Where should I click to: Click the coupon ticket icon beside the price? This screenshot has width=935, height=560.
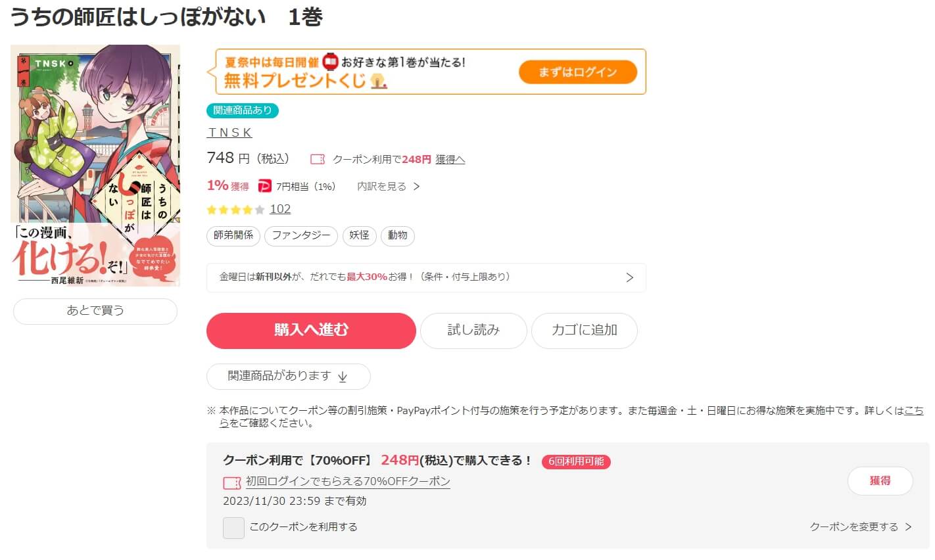pyautogui.click(x=318, y=159)
